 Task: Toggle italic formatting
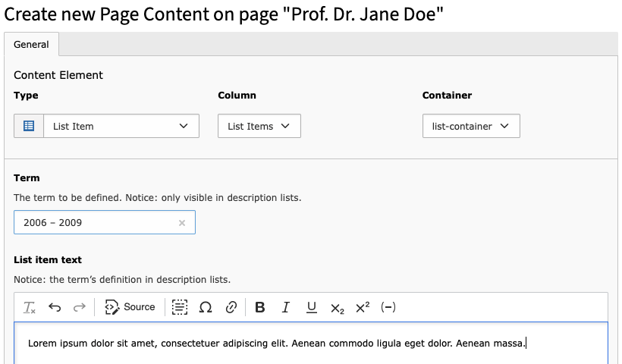[286, 307]
